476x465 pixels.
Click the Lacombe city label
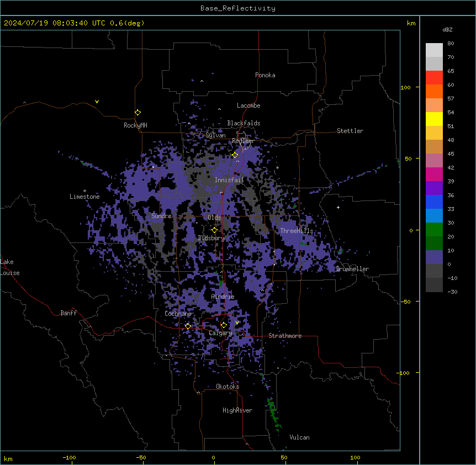(x=248, y=105)
